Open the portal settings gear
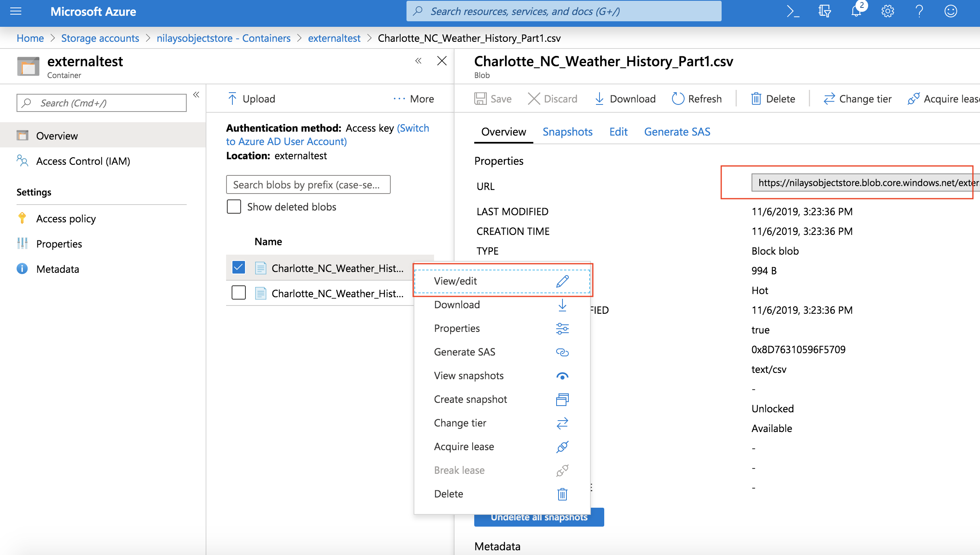This screenshot has width=980, height=555. click(887, 11)
